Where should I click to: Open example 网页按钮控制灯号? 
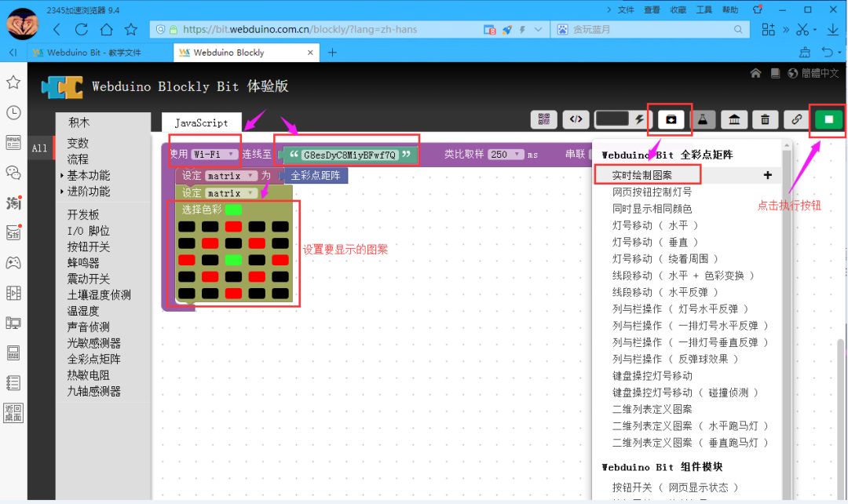[x=652, y=192]
